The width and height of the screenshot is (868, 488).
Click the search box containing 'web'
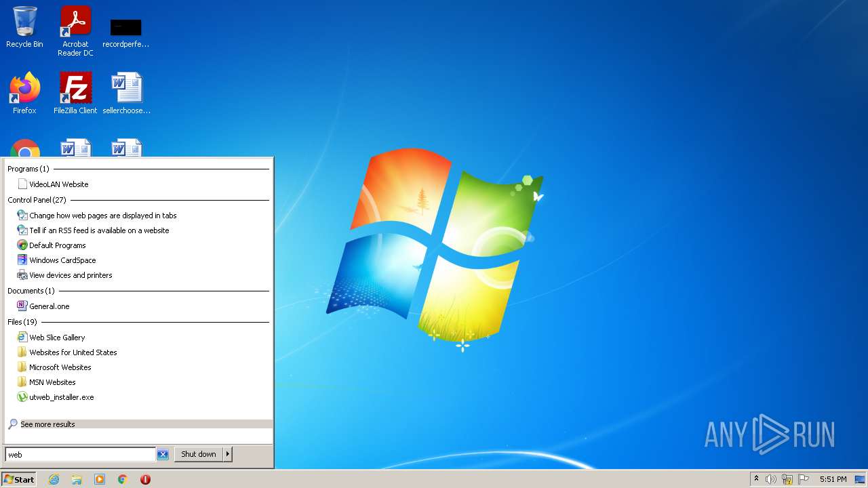tap(80, 455)
